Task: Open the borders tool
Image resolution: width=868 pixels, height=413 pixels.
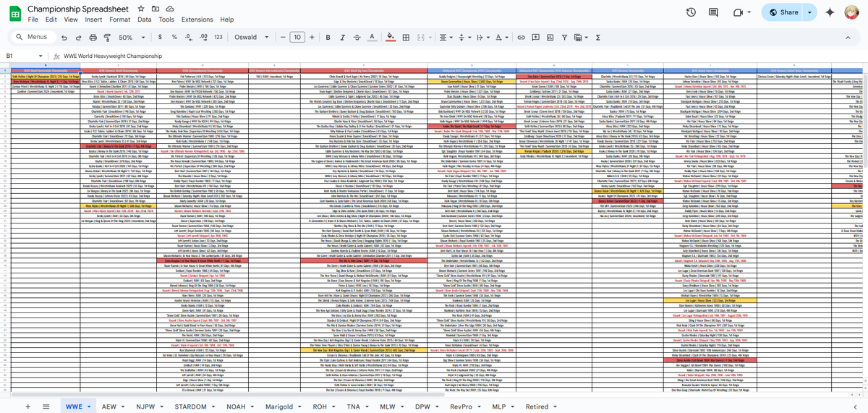Action: point(406,38)
